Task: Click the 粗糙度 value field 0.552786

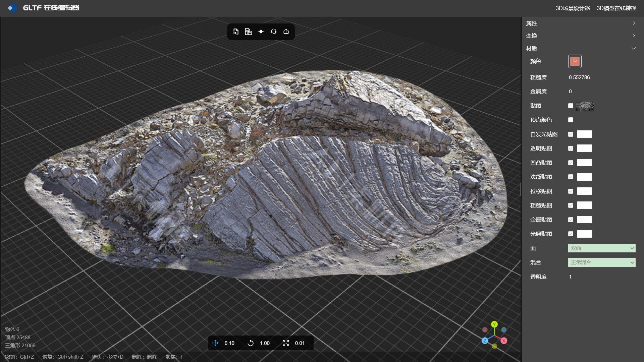Action: click(579, 77)
